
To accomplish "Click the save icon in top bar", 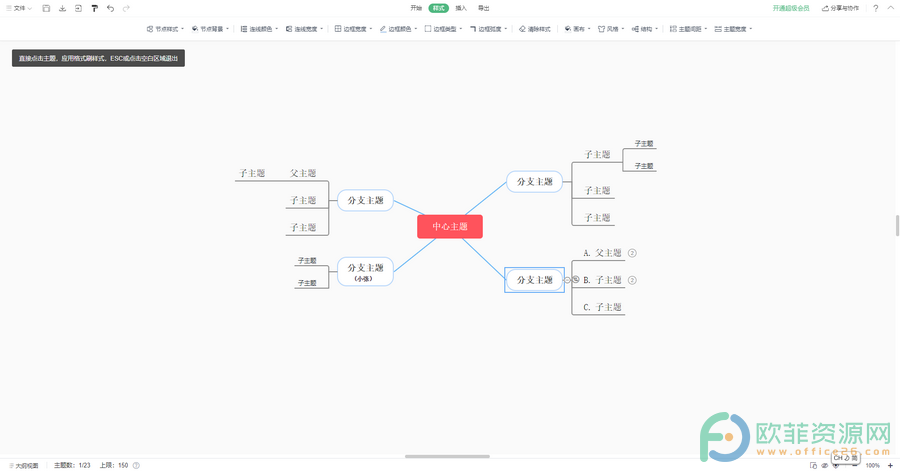I will (46, 8).
